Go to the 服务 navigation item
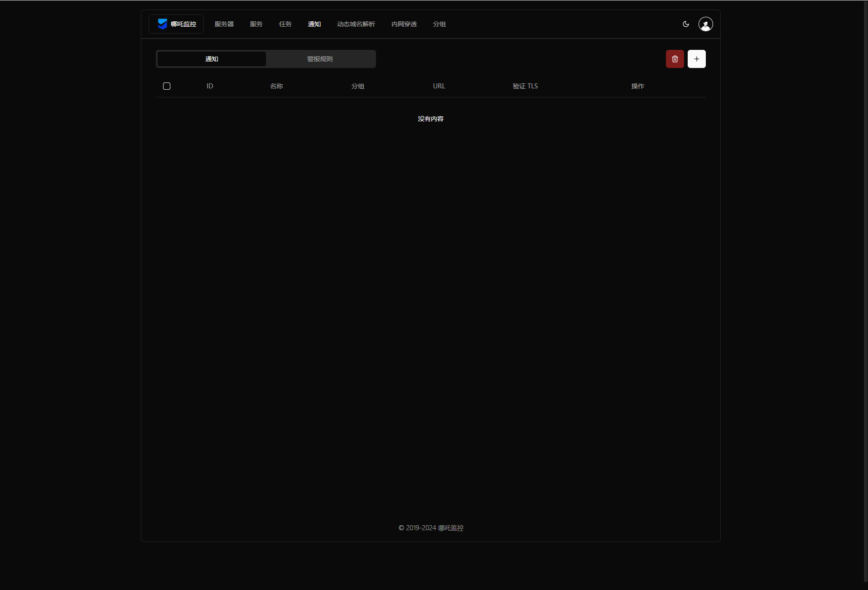This screenshot has height=590, width=868. click(256, 24)
